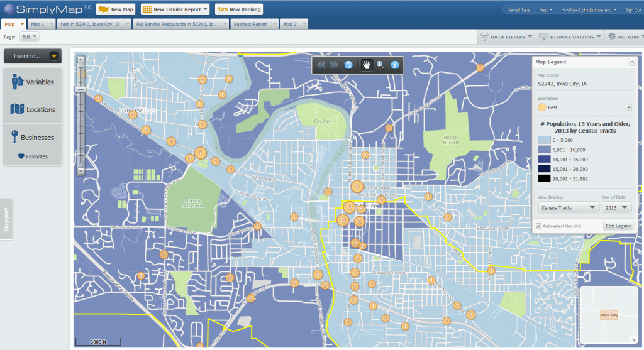Remove Rest businesses with the x button
Screen dimensions: 644x350
coord(629,107)
